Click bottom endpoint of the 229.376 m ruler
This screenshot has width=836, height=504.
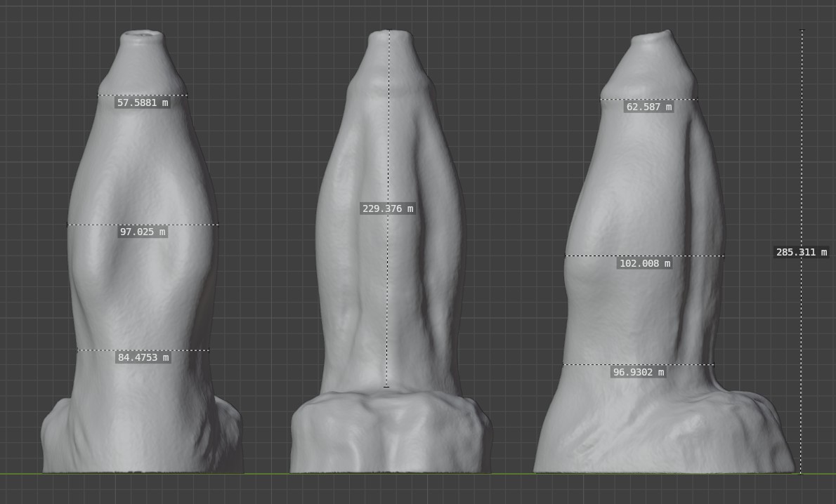pos(386,386)
